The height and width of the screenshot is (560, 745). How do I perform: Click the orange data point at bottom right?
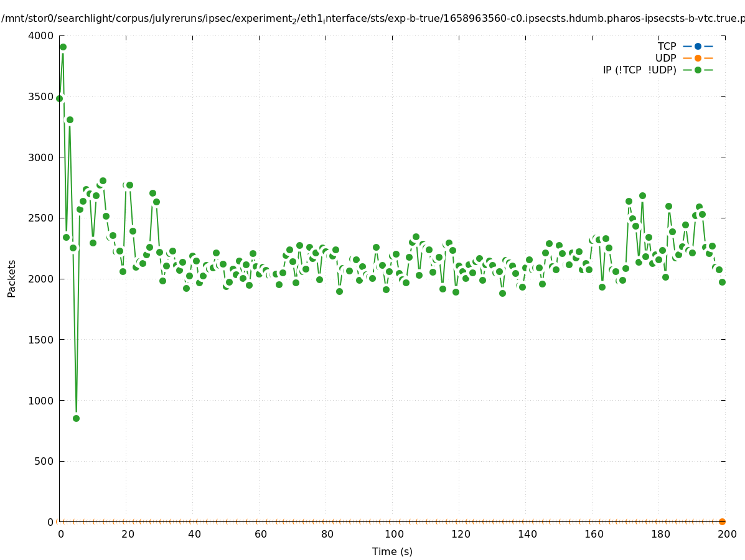pos(722,521)
